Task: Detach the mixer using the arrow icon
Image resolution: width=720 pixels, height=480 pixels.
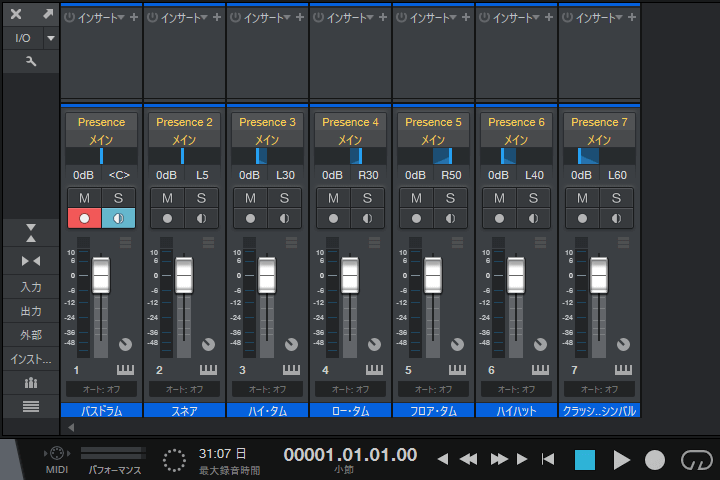Action: (x=47, y=15)
